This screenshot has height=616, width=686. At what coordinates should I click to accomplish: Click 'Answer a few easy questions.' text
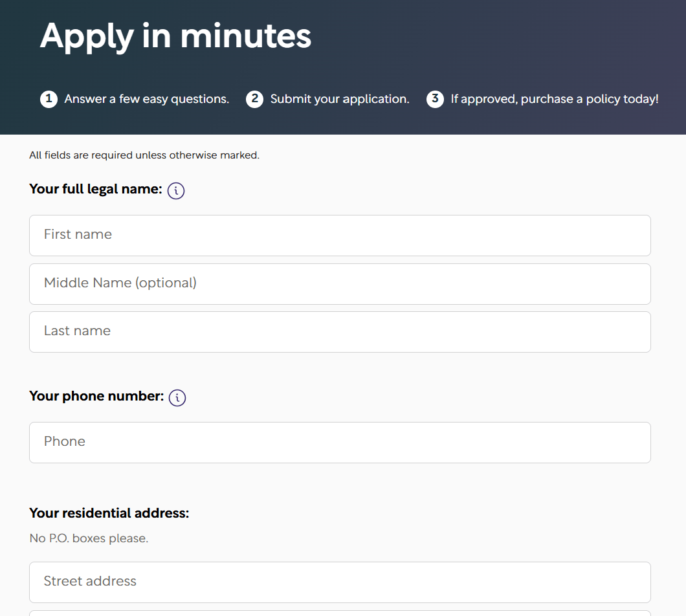point(147,99)
